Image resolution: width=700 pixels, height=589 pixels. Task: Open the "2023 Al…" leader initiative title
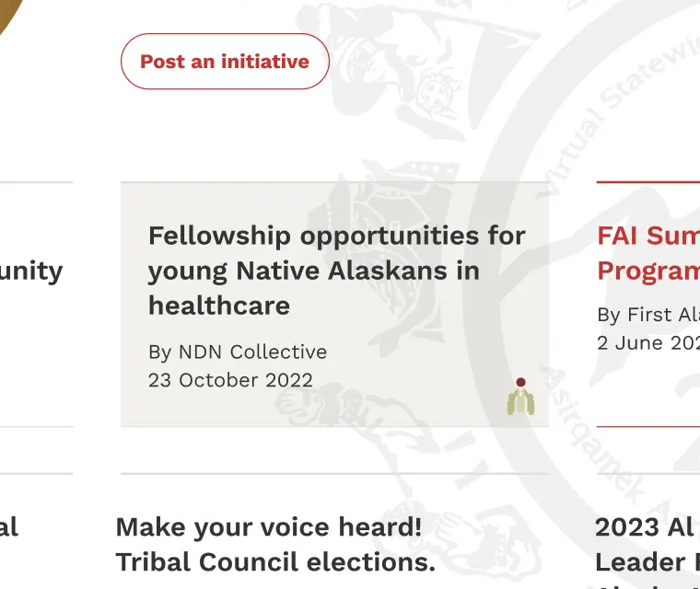(645, 527)
